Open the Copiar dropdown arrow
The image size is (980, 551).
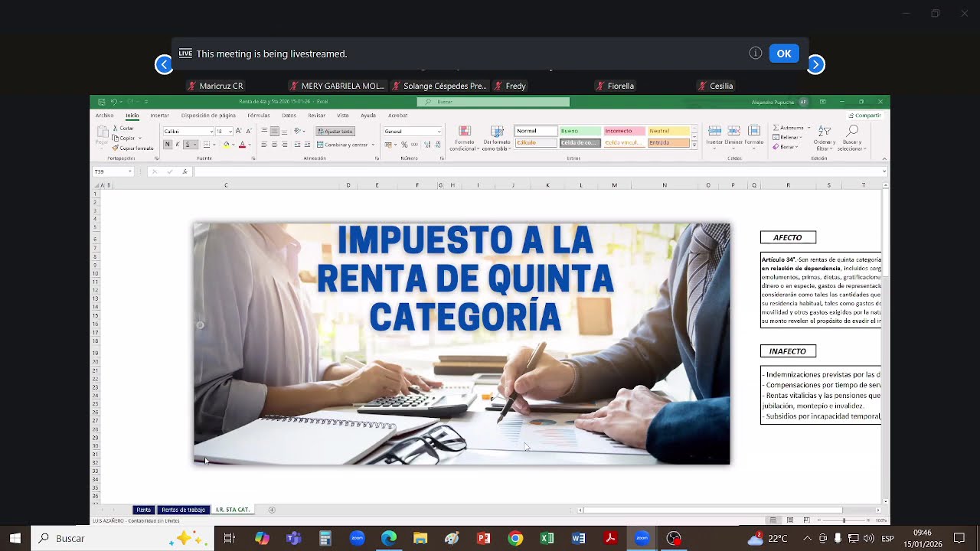click(140, 138)
